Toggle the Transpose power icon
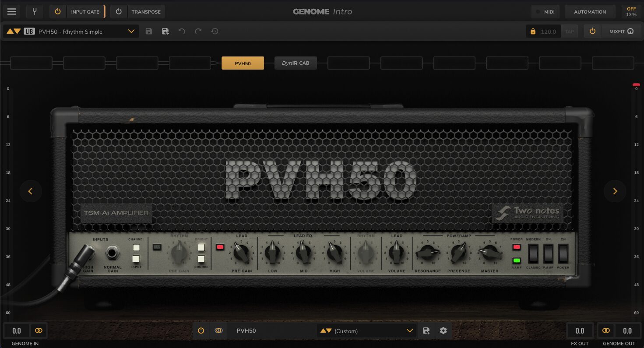The width and height of the screenshot is (644, 348). (x=119, y=12)
